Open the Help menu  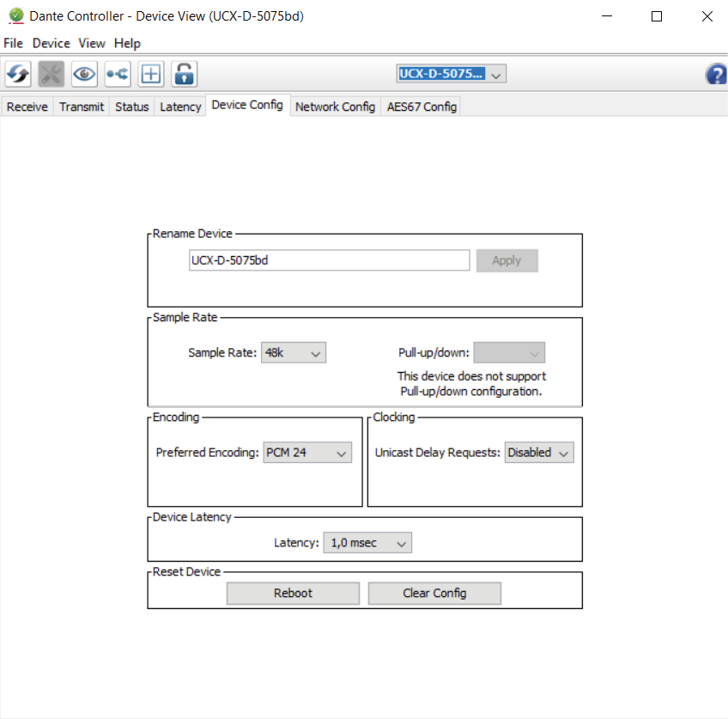pos(127,43)
